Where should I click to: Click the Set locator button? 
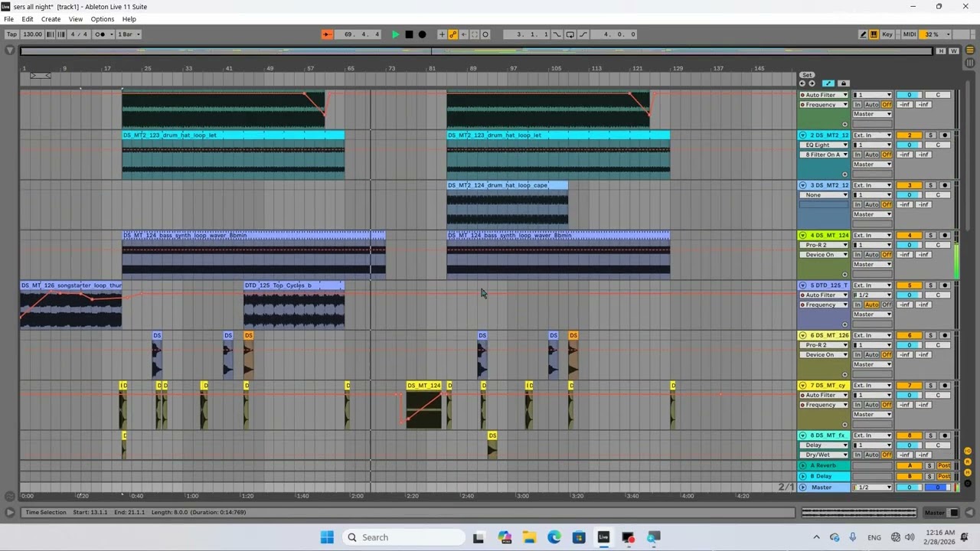(807, 75)
